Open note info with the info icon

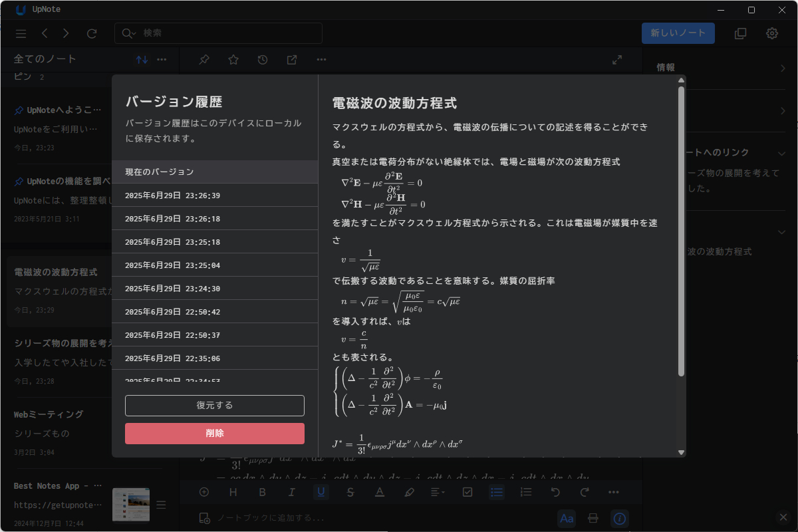(x=619, y=518)
